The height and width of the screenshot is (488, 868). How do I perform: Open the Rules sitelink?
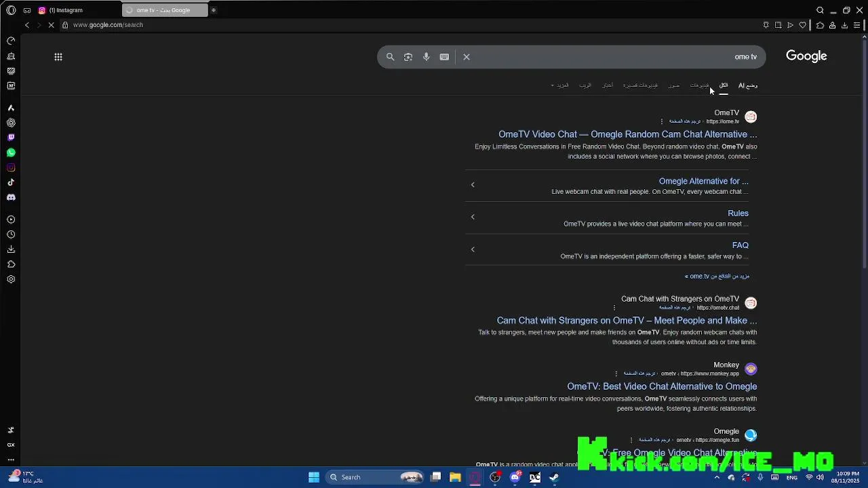click(x=738, y=213)
